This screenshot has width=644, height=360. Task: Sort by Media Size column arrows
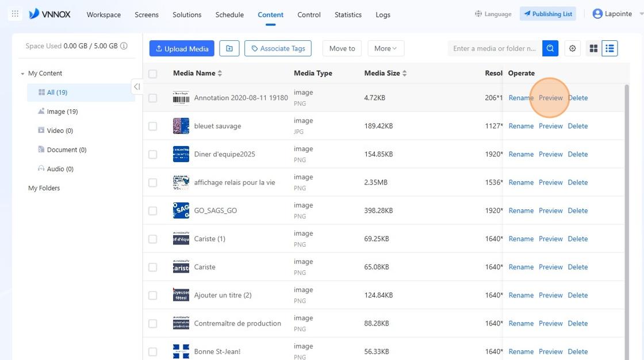click(405, 73)
